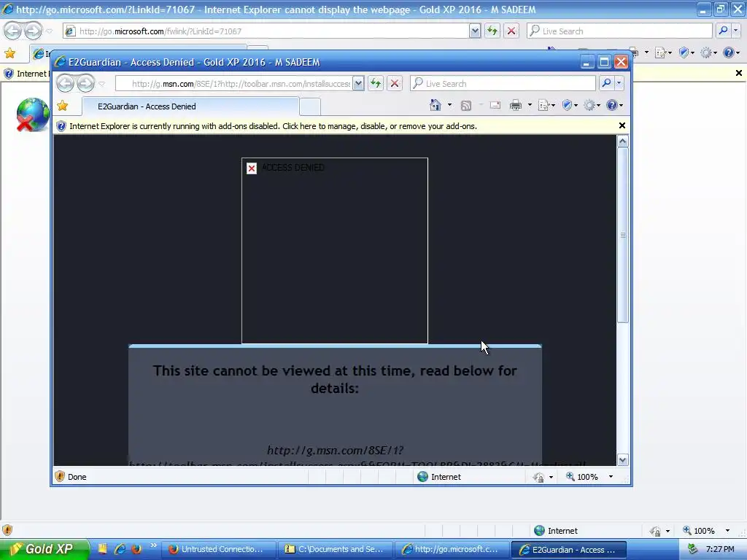Switch to C:\Documents and Se... taskbar item
Viewport: 747px width, 560px height.
[x=336, y=549]
